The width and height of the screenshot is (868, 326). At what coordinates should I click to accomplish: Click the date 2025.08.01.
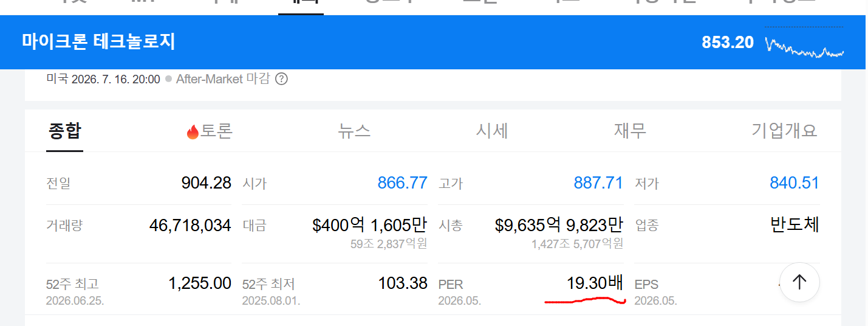pyautogui.click(x=271, y=300)
